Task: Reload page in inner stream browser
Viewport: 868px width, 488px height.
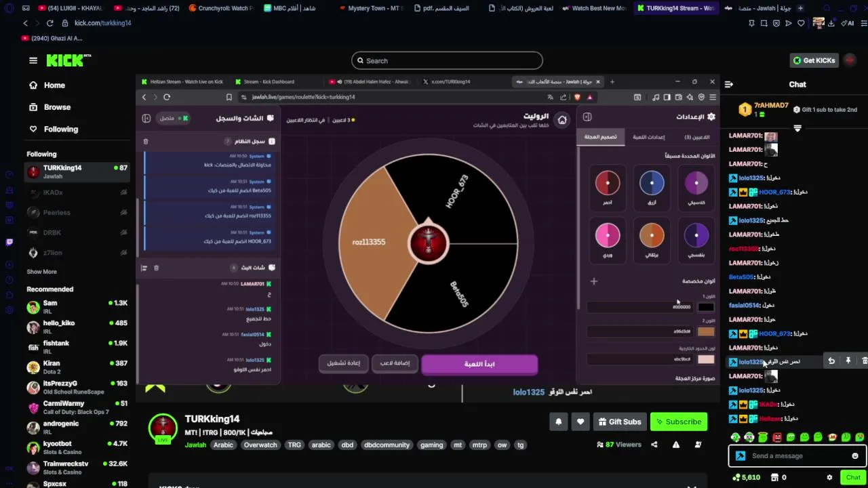Action: [x=167, y=97]
